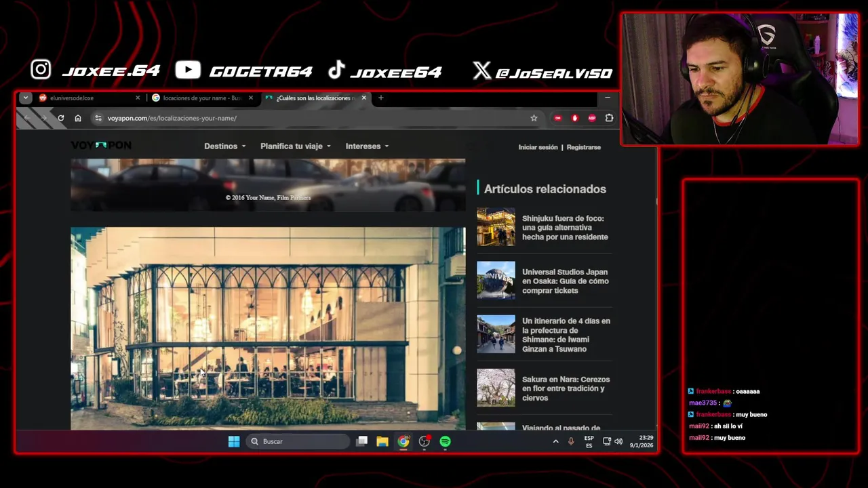Open the tab search dropdown arrow

pos(25,98)
